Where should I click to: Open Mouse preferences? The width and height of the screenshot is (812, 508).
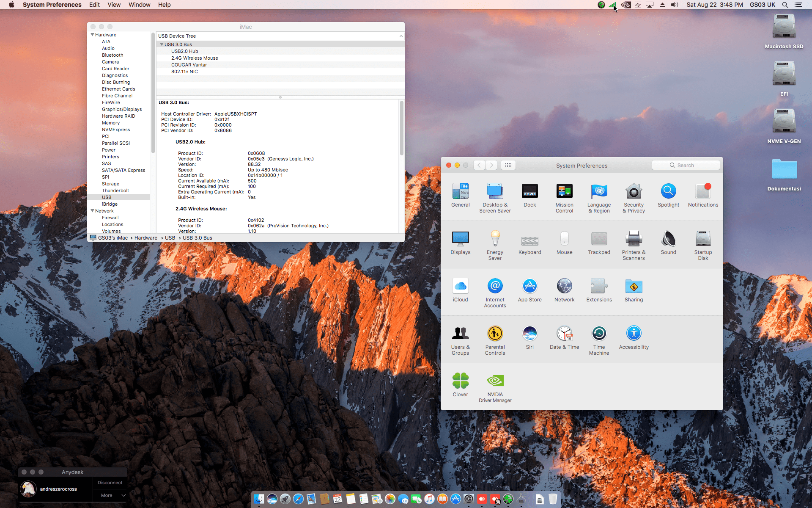(x=564, y=243)
